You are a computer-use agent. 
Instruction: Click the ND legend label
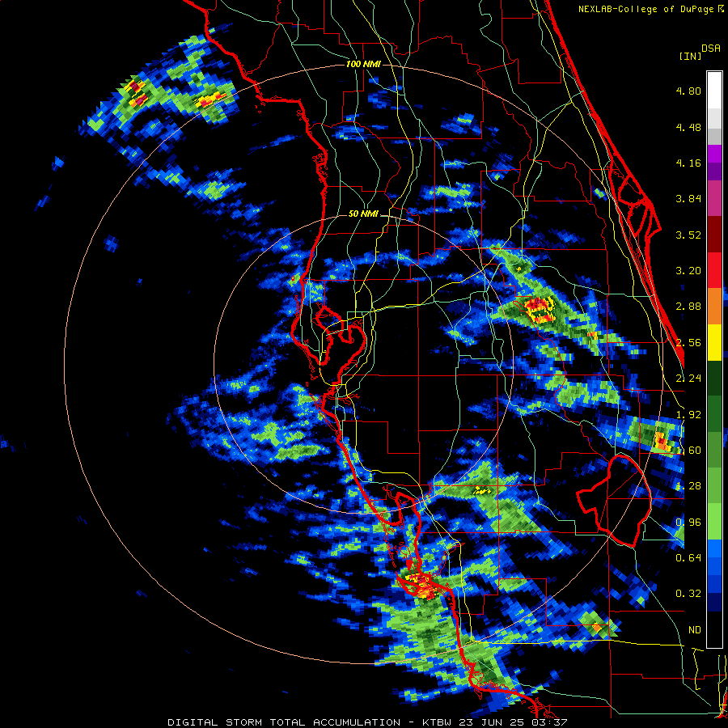click(695, 630)
